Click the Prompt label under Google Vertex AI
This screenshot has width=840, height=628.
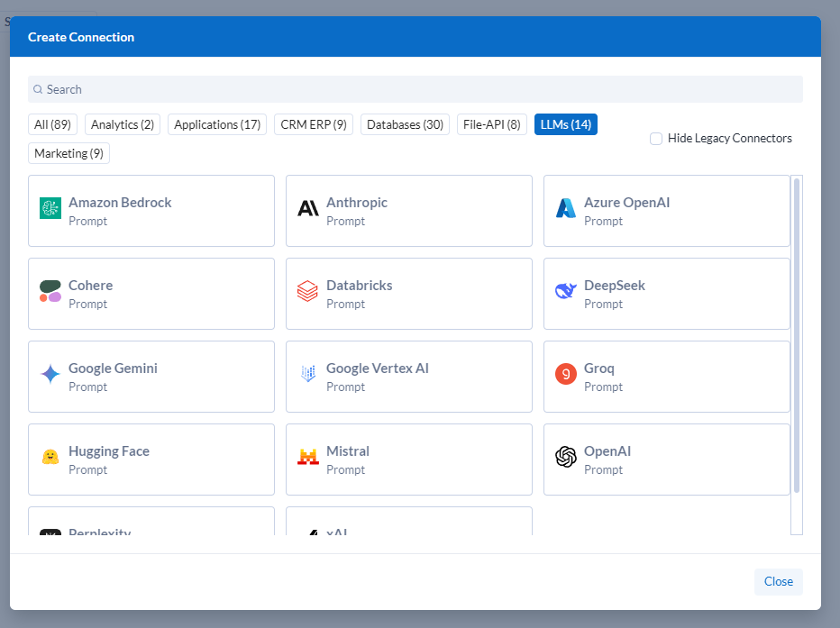pyautogui.click(x=345, y=387)
